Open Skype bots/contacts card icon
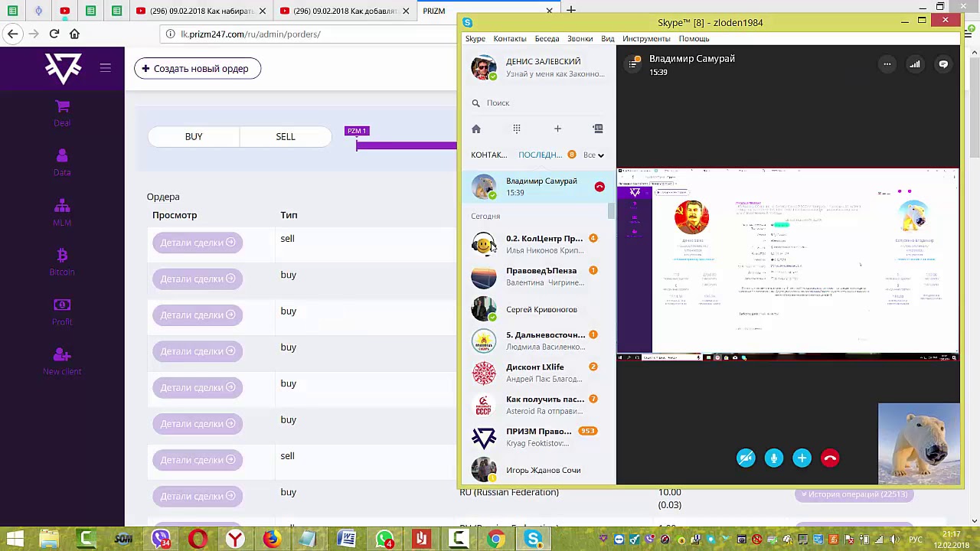The image size is (980, 551). tap(598, 129)
